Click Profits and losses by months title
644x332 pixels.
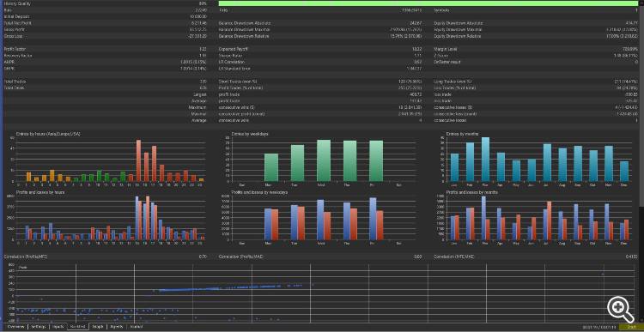pyautogui.click(x=472, y=192)
